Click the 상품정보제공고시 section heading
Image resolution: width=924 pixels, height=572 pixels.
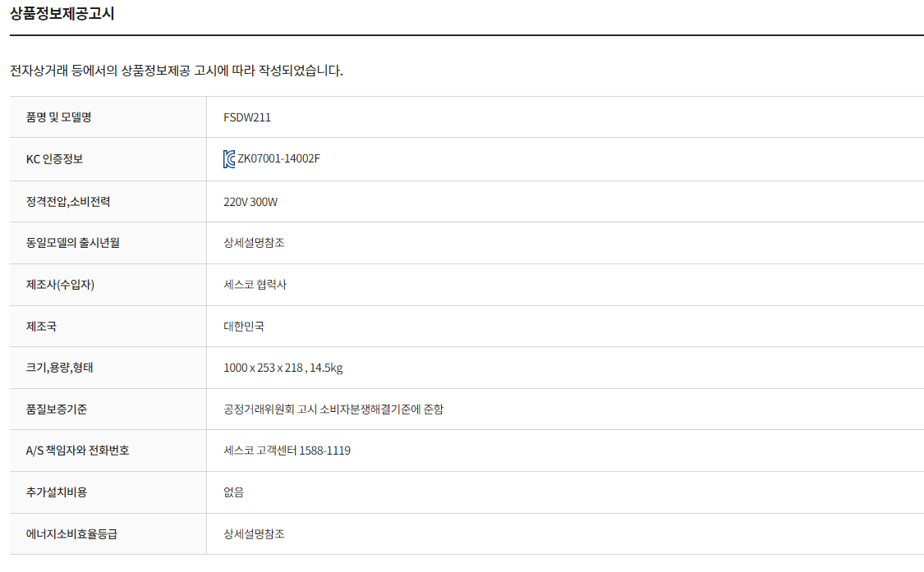pos(62,14)
